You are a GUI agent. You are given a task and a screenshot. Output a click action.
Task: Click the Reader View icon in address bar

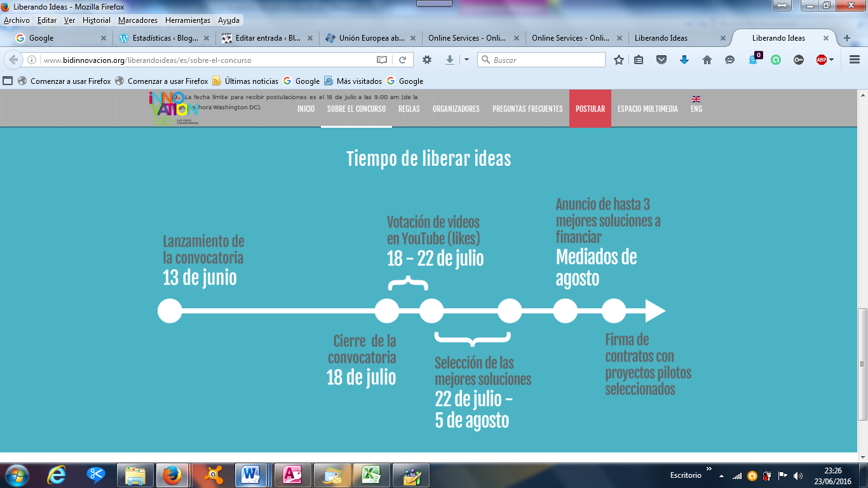tap(382, 60)
